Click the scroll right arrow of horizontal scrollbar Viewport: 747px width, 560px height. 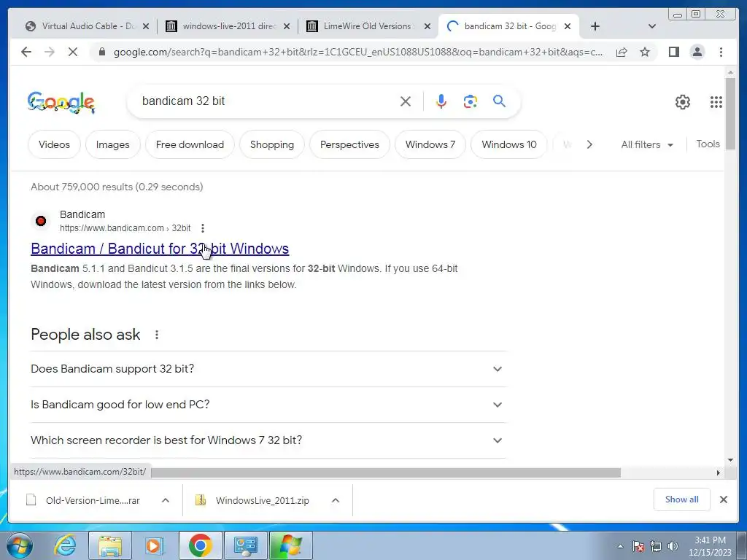tap(719, 472)
